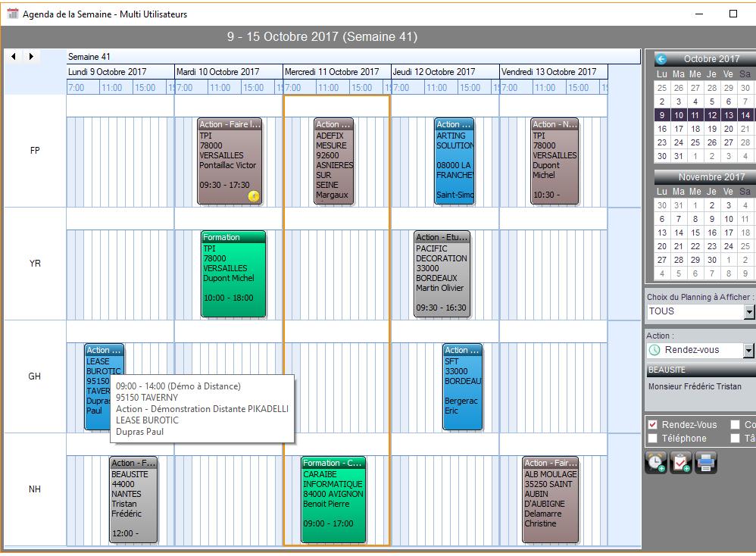756x556 pixels.
Task: Select the Lundi 9 Octobre 2017 column header
Action: [120, 72]
